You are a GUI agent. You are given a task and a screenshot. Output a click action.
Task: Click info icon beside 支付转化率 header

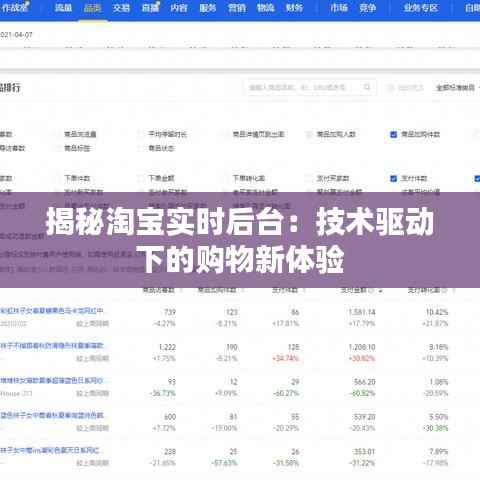pyautogui.click(x=444, y=291)
